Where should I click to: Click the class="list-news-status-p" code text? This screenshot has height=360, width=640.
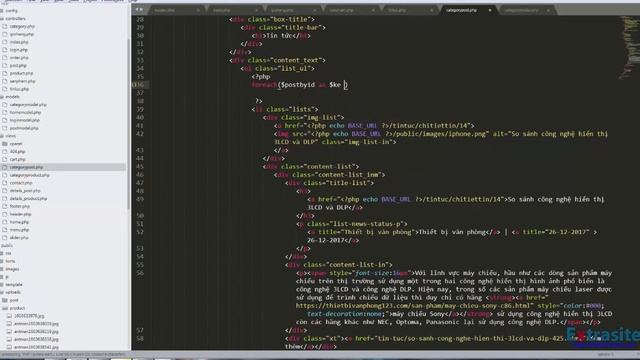355,224
